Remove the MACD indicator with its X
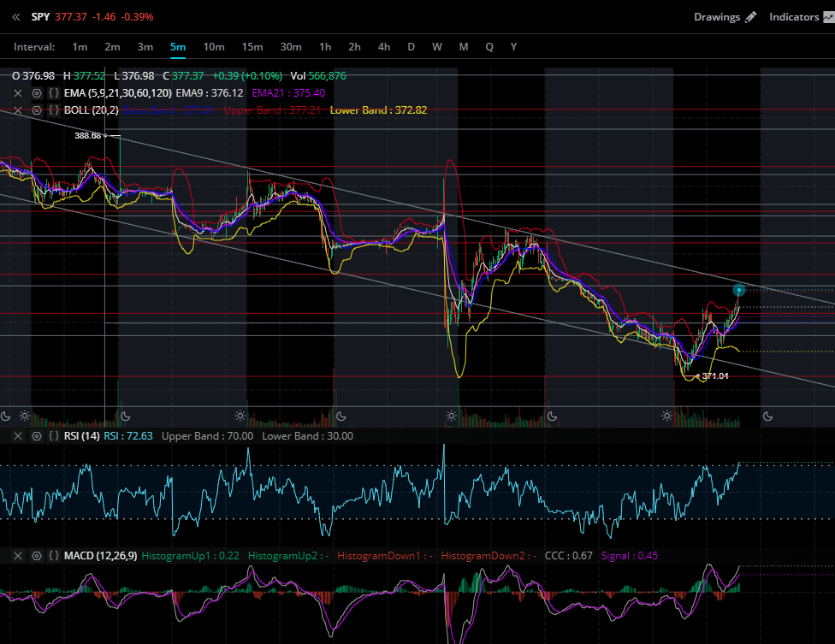The image size is (835, 644). pos(18,556)
